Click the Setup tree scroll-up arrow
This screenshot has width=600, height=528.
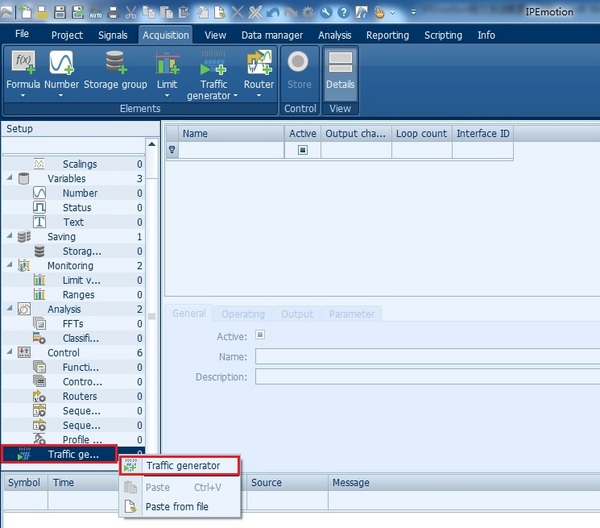pos(152,144)
